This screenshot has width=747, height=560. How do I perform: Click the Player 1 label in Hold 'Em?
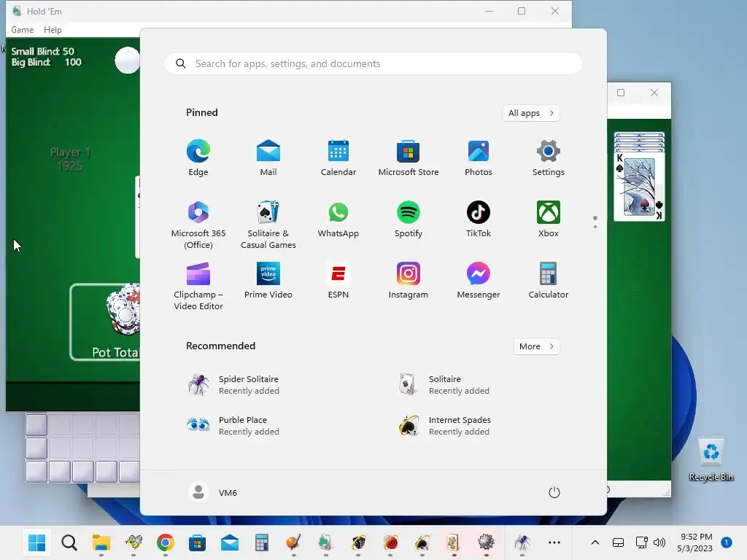click(x=70, y=152)
